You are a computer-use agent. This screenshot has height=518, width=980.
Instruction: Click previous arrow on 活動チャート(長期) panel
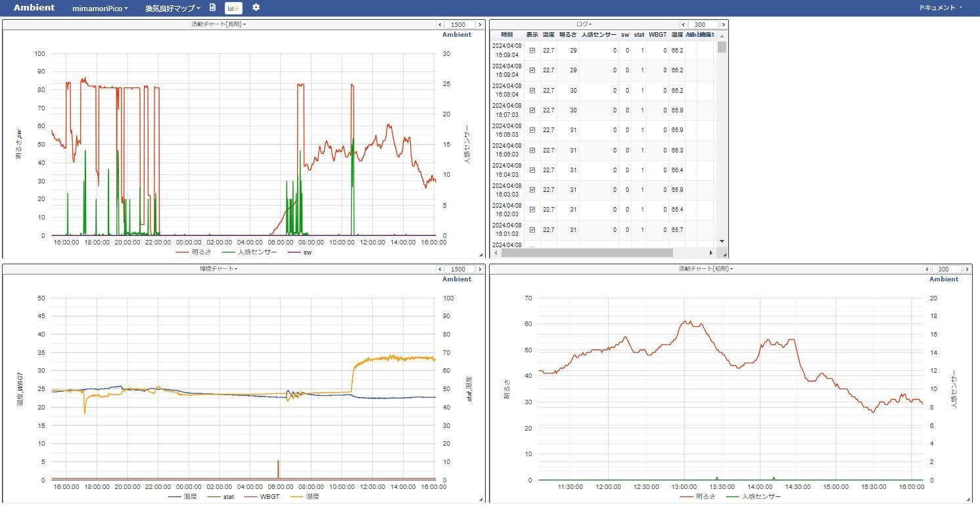[x=440, y=25]
